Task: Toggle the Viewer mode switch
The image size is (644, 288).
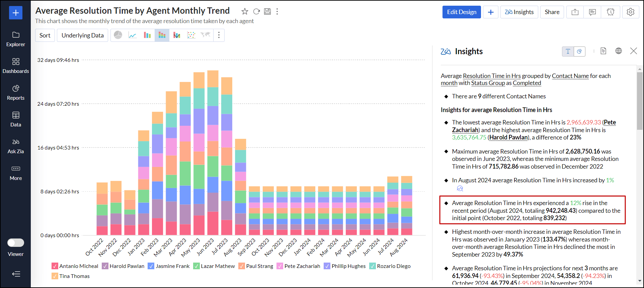Action: click(x=16, y=243)
